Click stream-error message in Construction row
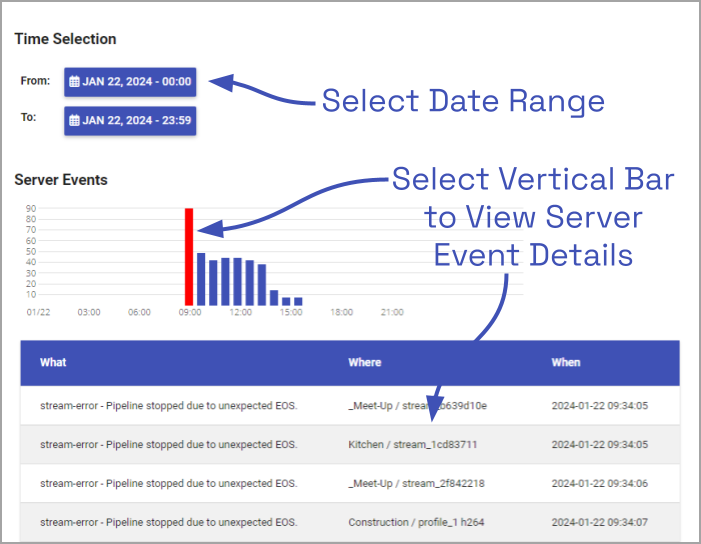 click(x=169, y=523)
